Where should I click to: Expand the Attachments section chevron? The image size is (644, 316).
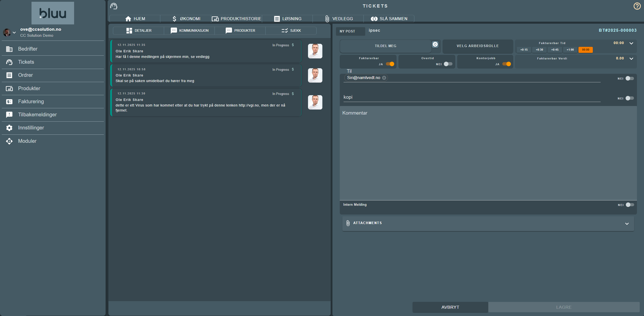click(627, 224)
